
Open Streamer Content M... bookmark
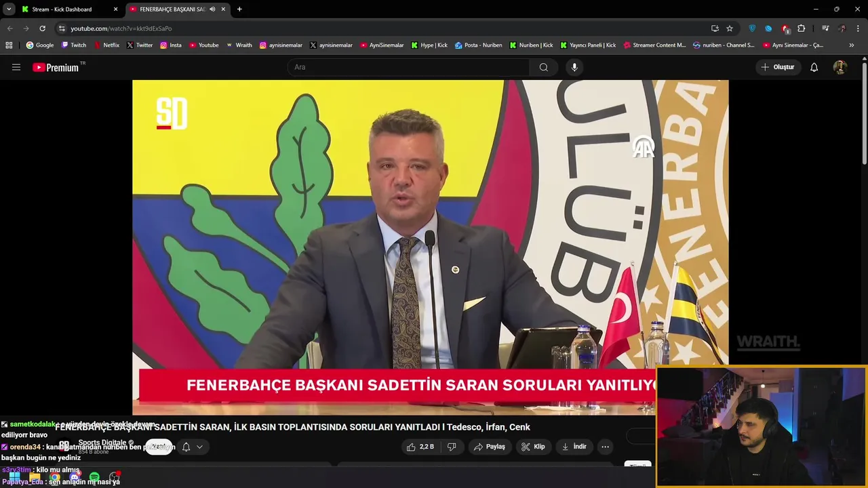(654, 45)
